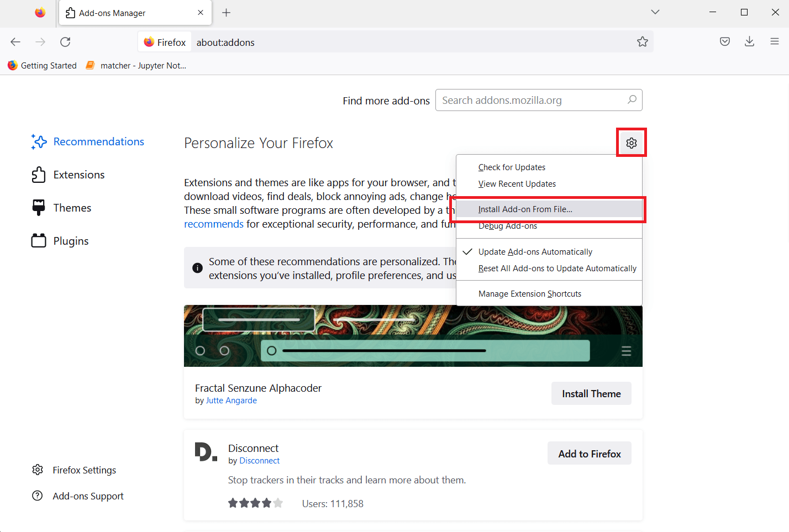The height and width of the screenshot is (532, 789).
Task: Toggle Update Add-ons Automatically
Action: pos(549,252)
